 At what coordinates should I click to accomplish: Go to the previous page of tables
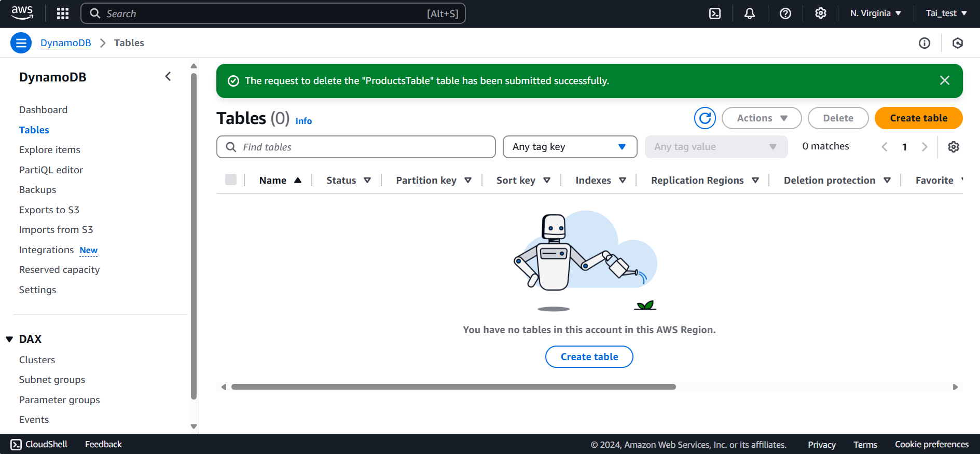pyautogui.click(x=885, y=147)
